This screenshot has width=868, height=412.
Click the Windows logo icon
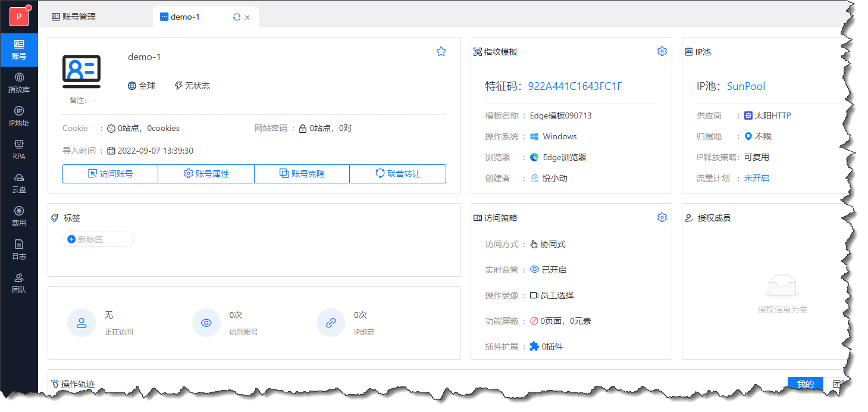pos(534,136)
